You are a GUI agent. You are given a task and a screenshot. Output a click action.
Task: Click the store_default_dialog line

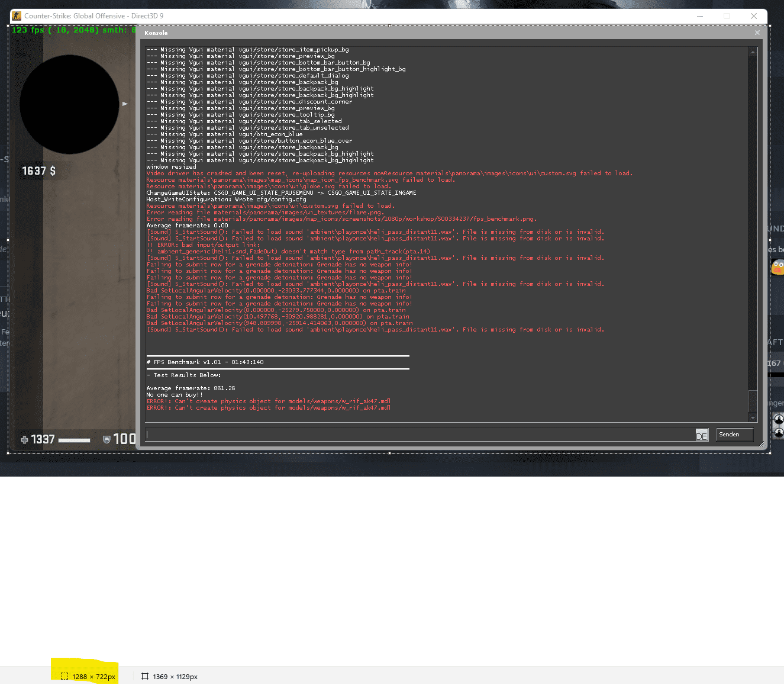pos(248,76)
